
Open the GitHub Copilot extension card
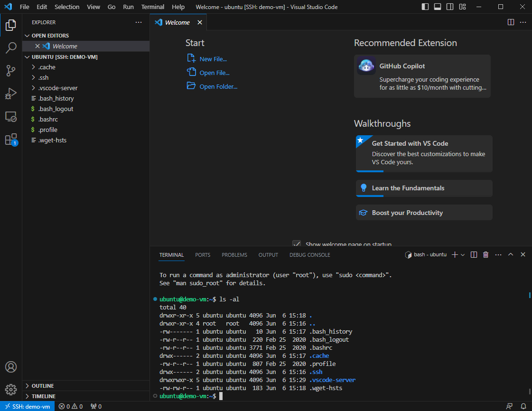pos(422,76)
